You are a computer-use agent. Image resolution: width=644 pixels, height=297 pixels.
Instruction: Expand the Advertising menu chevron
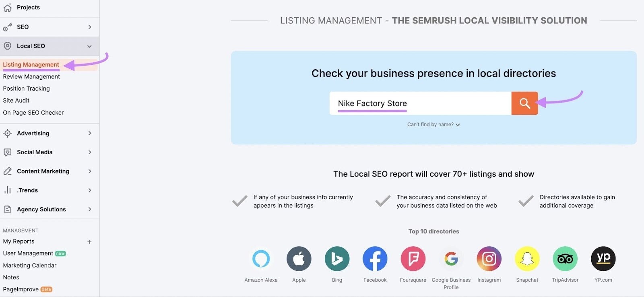tap(90, 133)
